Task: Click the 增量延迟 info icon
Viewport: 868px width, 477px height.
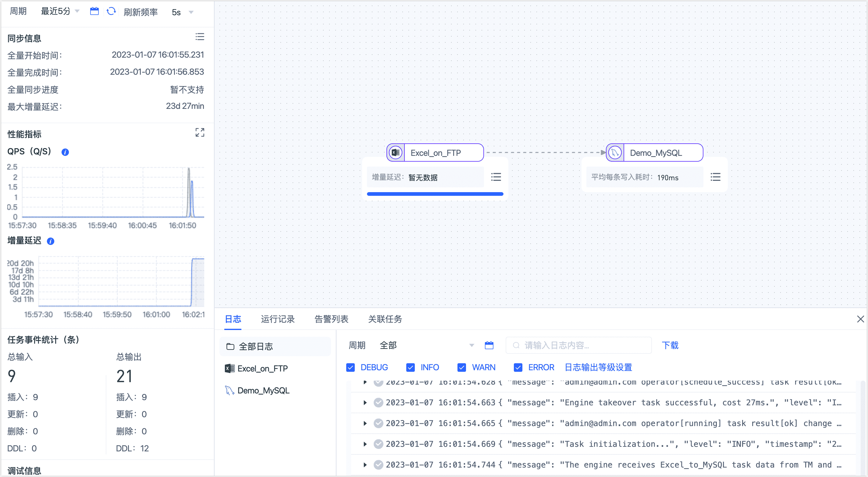Action: (51, 241)
